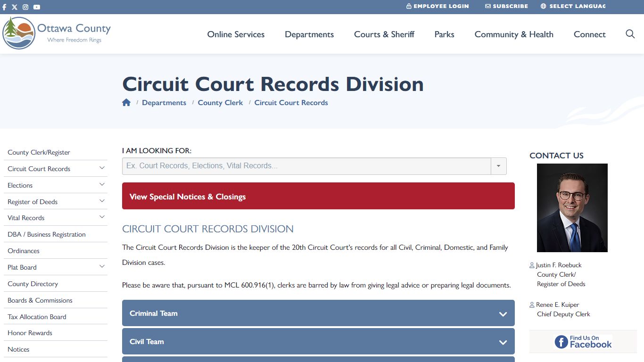Expand Vital Records sidebar chevron

coord(102,217)
